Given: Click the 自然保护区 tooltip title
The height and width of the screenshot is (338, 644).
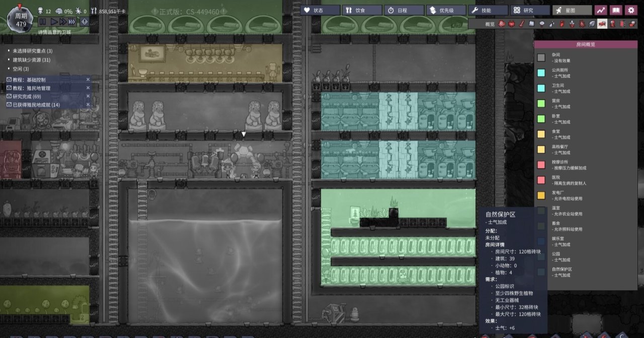Looking at the screenshot, I should click(501, 214).
